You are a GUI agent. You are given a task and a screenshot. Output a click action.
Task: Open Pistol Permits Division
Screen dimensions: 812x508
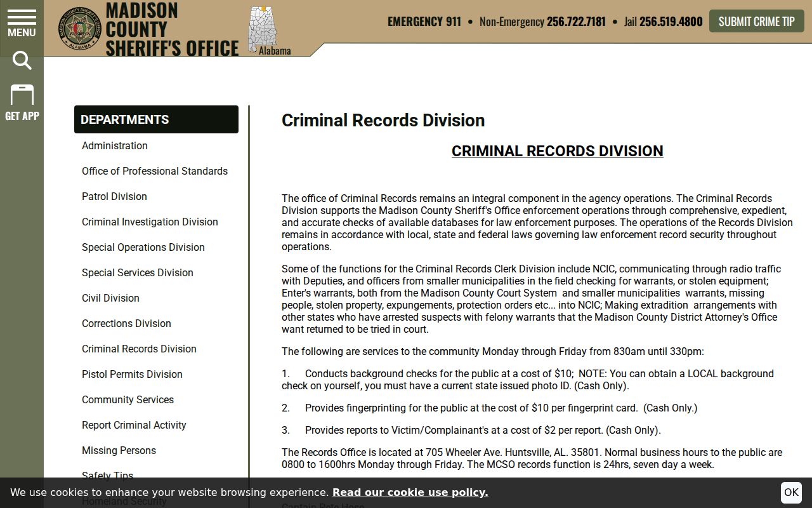(132, 374)
